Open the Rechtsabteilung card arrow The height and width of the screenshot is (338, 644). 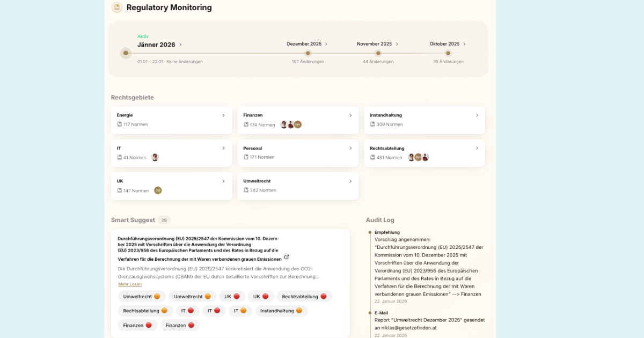477,148
